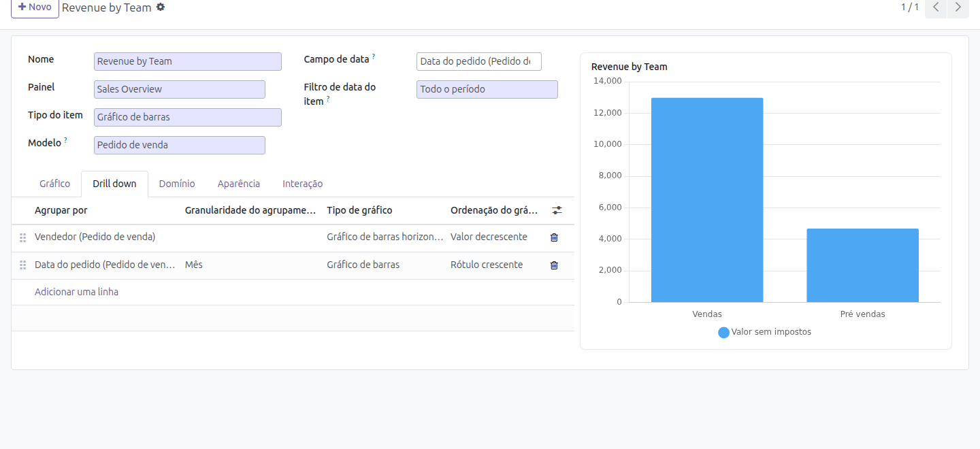980x449 pixels.
Task: Switch to the Gráfico tab
Action: pyautogui.click(x=54, y=184)
